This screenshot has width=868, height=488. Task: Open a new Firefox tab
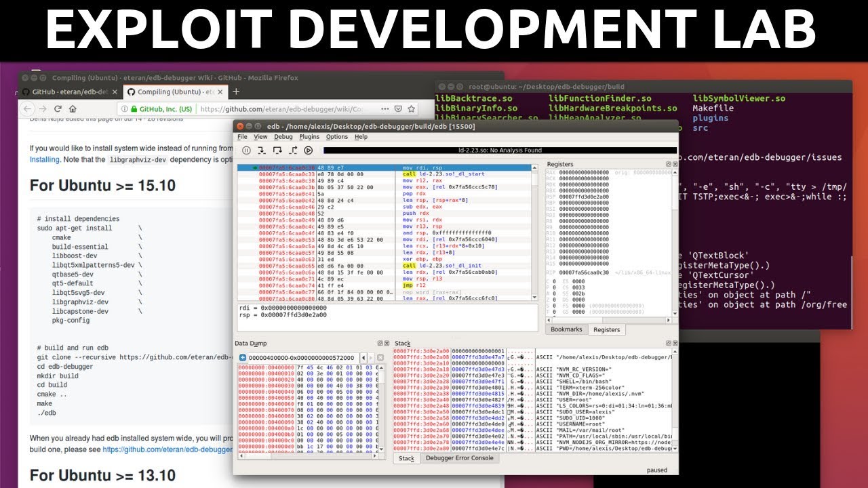click(236, 91)
